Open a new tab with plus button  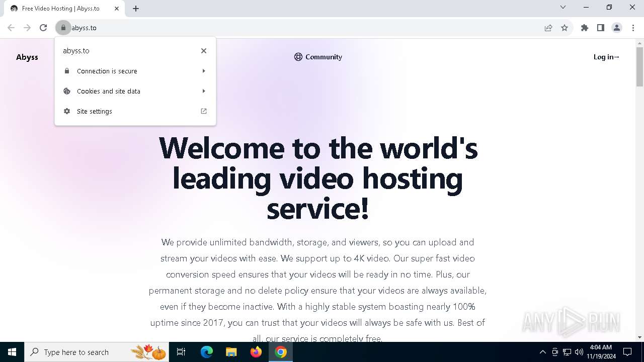[x=136, y=8]
